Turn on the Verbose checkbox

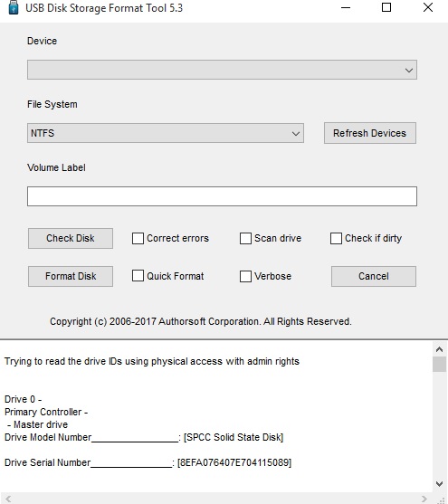pos(245,276)
